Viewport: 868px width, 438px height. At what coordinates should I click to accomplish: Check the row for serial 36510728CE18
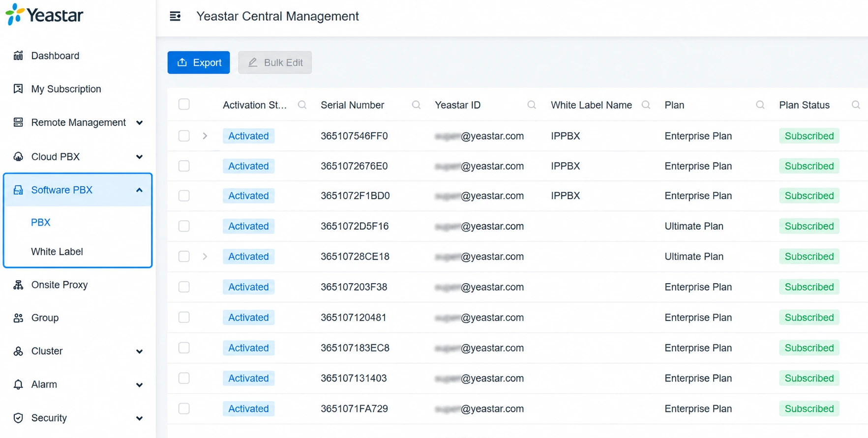(184, 257)
